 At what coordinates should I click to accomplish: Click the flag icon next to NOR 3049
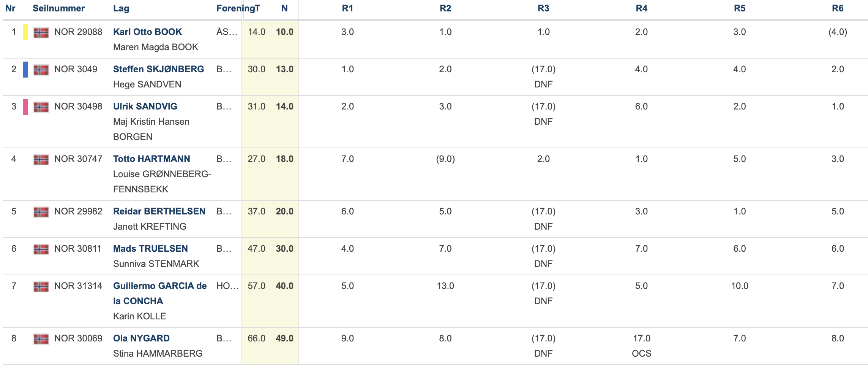(41, 70)
